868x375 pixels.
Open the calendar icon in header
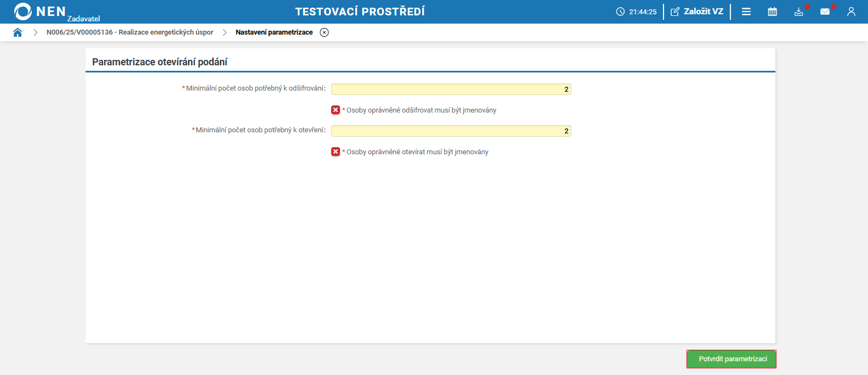click(x=772, y=12)
